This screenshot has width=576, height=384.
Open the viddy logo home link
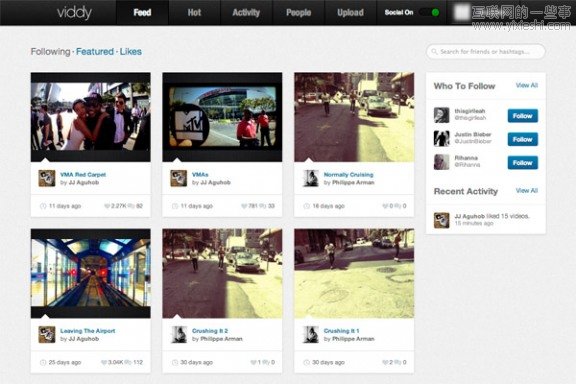click(x=74, y=13)
